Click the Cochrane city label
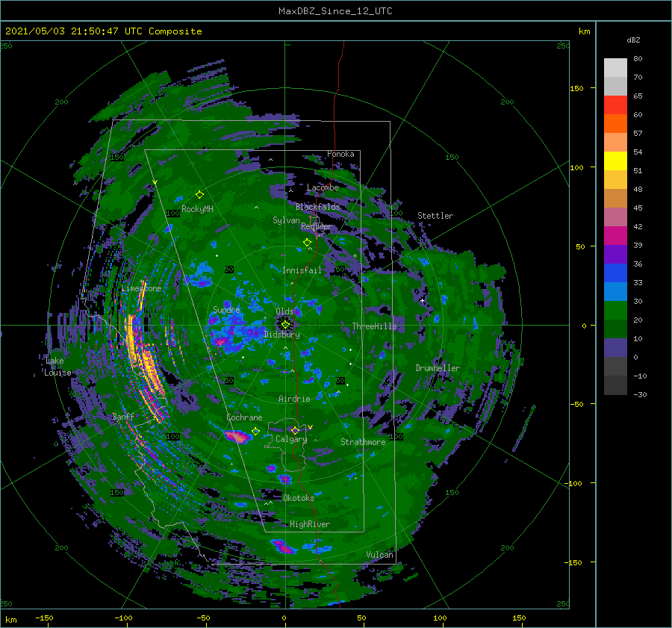Viewport: 672px width, 628px height. tap(244, 417)
